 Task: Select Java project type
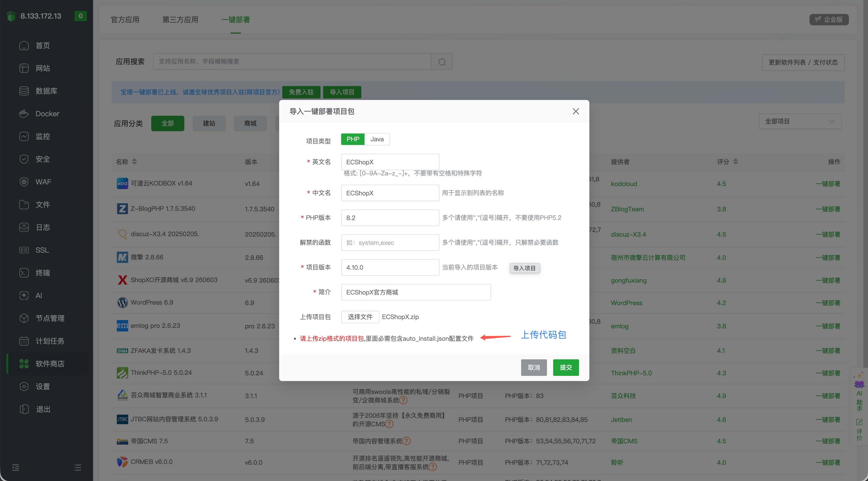[x=377, y=139]
